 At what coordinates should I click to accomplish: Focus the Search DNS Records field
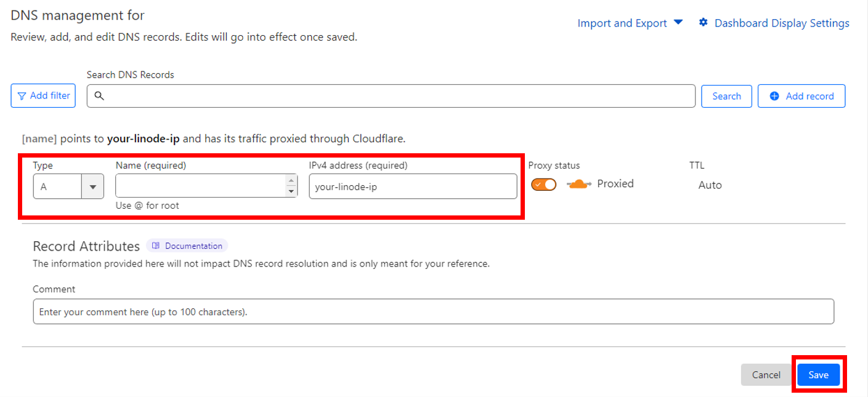[400, 96]
